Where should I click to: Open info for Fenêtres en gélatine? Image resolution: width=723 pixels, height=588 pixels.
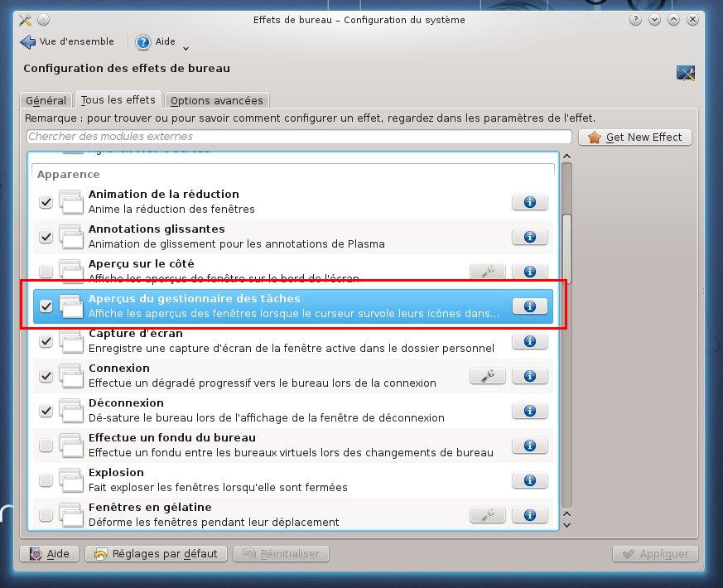530,514
